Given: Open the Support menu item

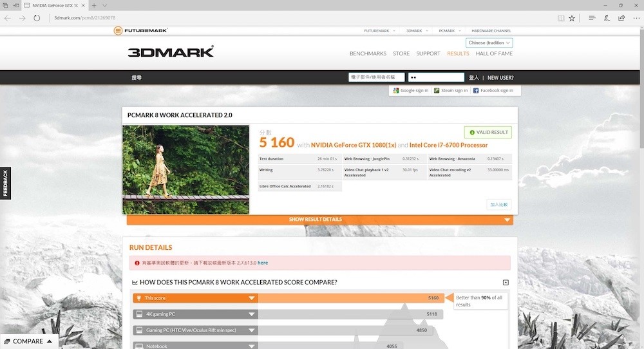Looking at the screenshot, I should tap(428, 53).
